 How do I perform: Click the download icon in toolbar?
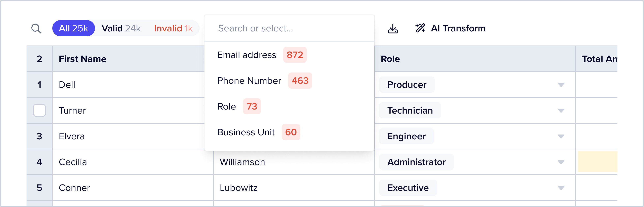pyautogui.click(x=393, y=29)
